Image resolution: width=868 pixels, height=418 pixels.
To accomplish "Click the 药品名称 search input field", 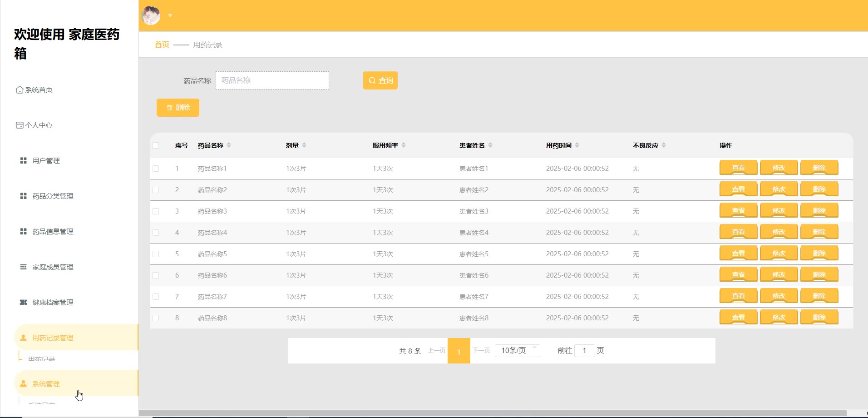I will [272, 80].
